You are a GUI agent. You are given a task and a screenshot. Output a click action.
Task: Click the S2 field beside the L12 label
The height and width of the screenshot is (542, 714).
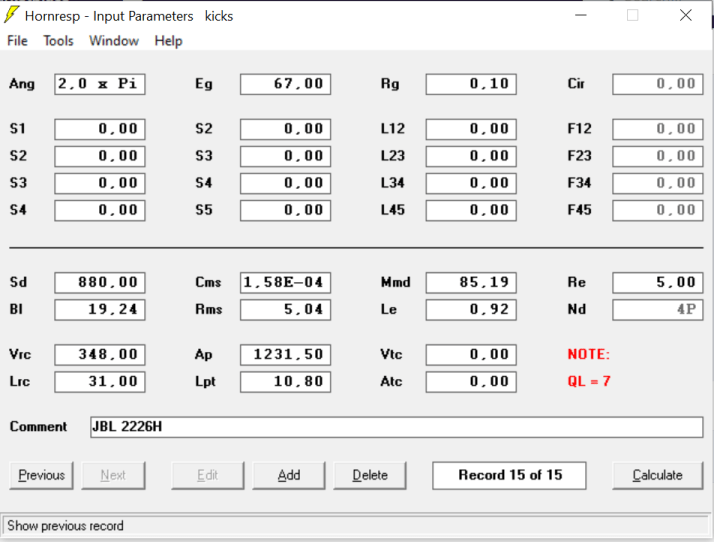[286, 129]
